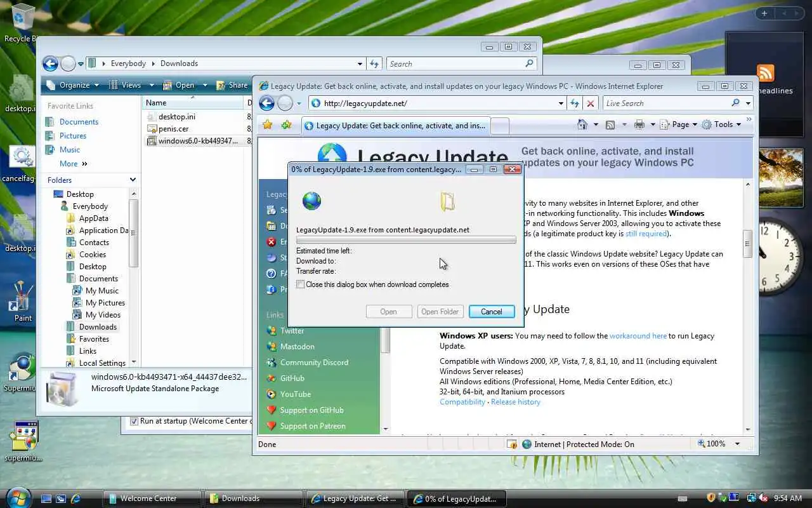
Task: Stop page loading in Internet Explorer
Action: point(591,103)
